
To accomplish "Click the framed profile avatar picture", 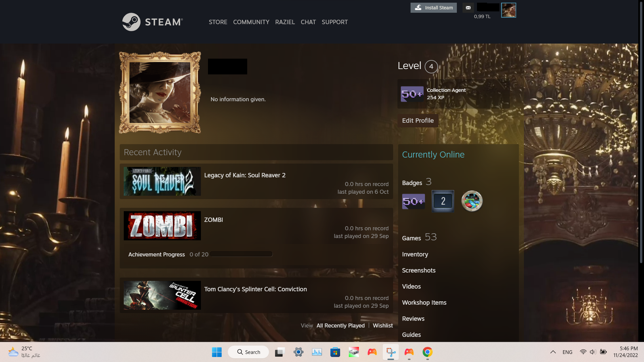I will (160, 93).
